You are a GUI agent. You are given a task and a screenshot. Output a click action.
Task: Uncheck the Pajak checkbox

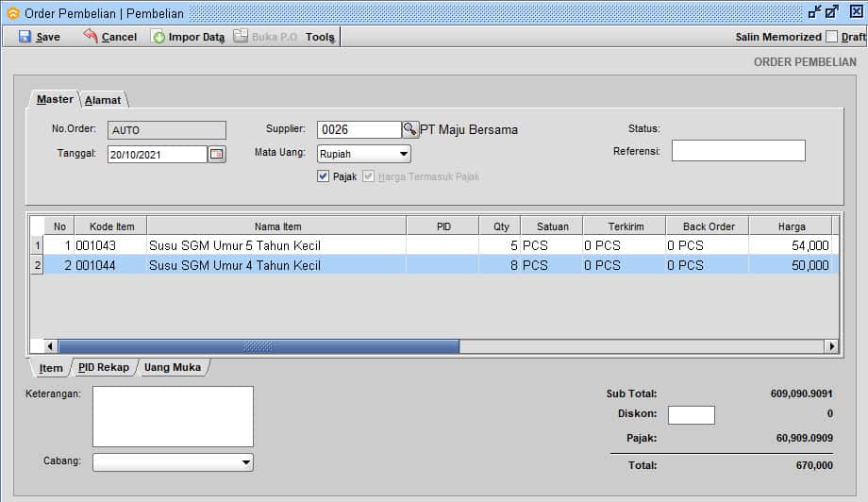[x=324, y=176]
